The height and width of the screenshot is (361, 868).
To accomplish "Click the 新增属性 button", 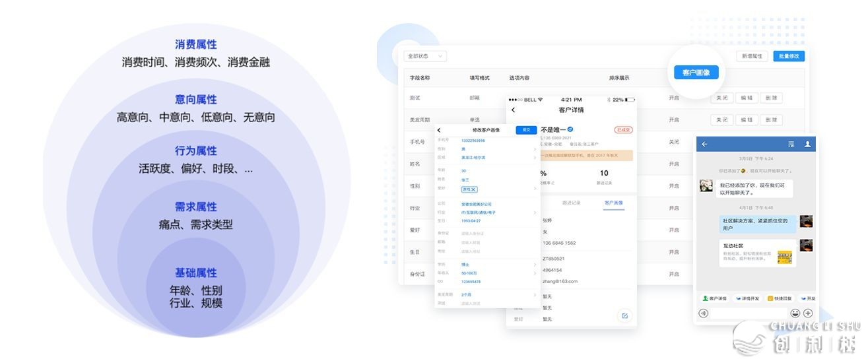I will 752,56.
